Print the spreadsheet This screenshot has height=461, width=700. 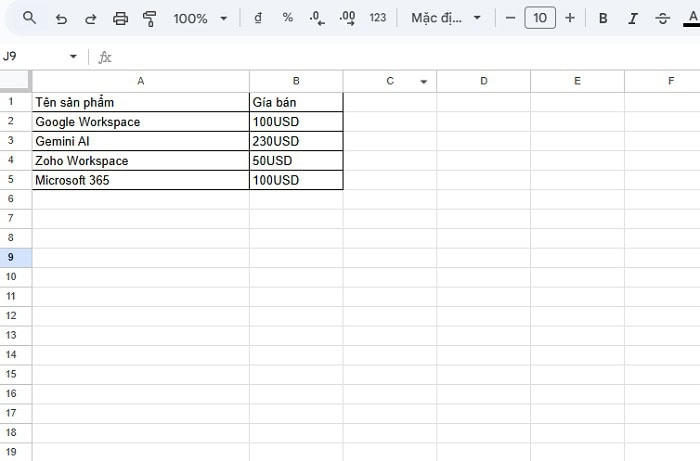point(121,18)
